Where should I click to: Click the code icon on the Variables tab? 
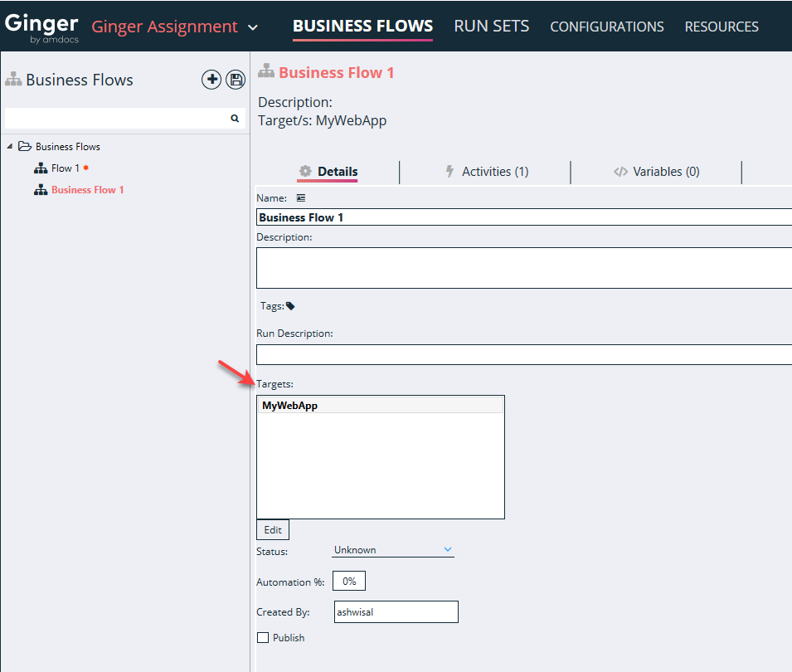point(621,171)
